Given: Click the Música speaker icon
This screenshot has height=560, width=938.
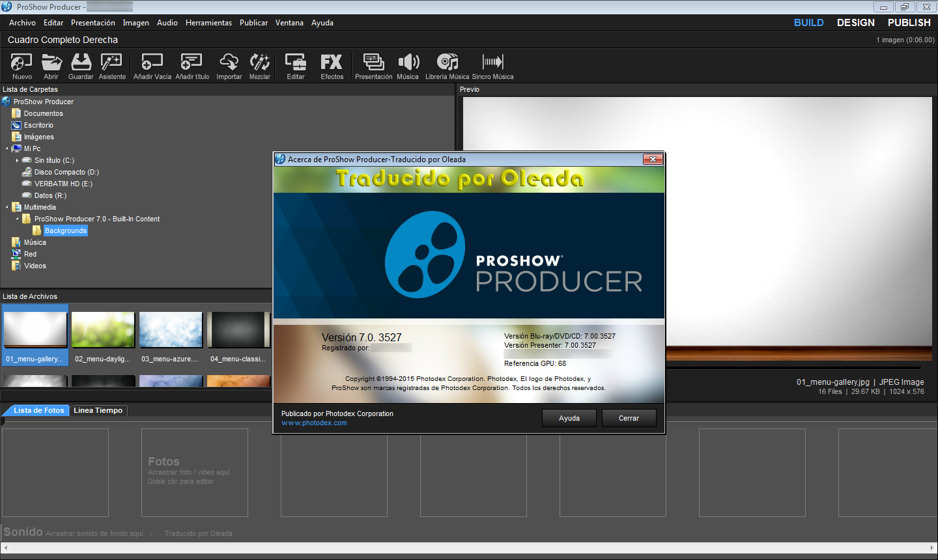Looking at the screenshot, I should coord(408,66).
